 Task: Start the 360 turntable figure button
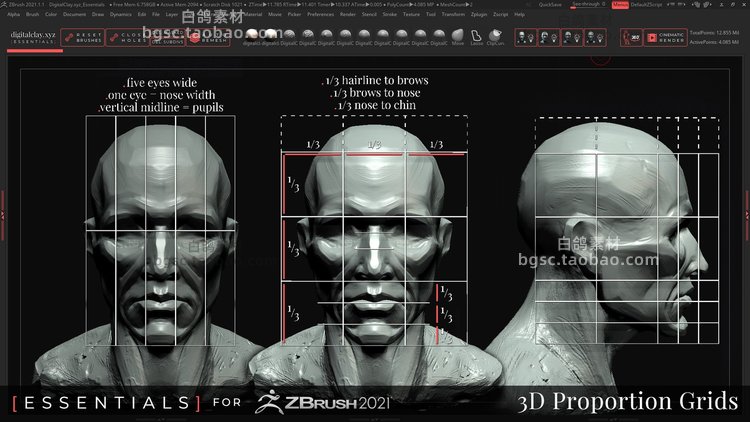click(x=631, y=37)
